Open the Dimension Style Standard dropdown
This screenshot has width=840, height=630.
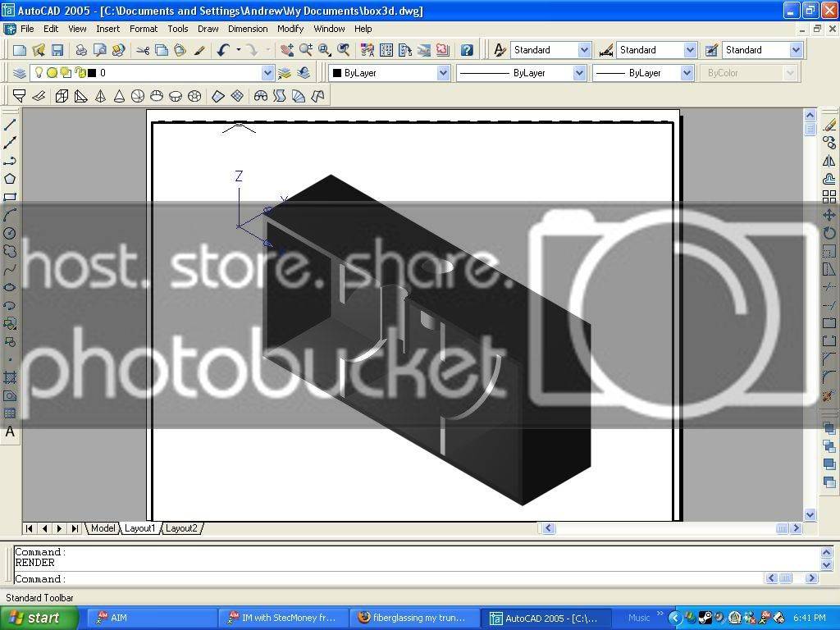tap(690, 50)
